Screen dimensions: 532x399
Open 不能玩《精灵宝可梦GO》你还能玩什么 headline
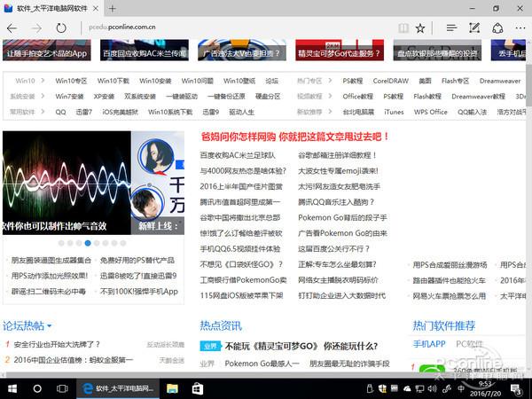pos(301,346)
